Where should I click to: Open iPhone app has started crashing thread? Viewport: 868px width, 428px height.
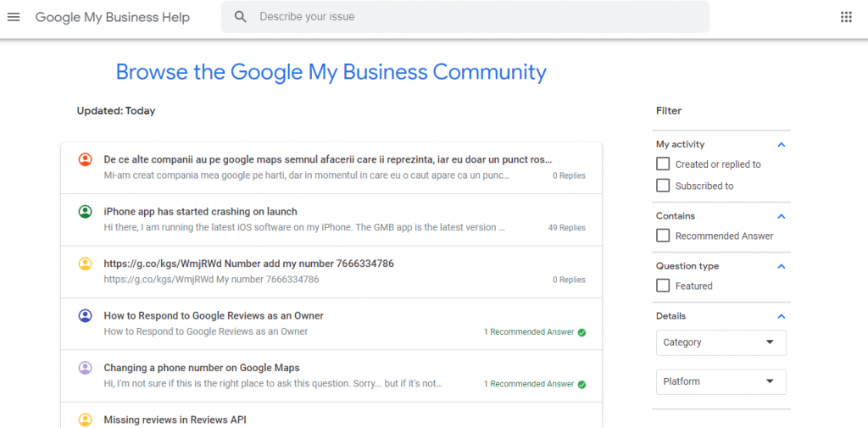coord(200,212)
